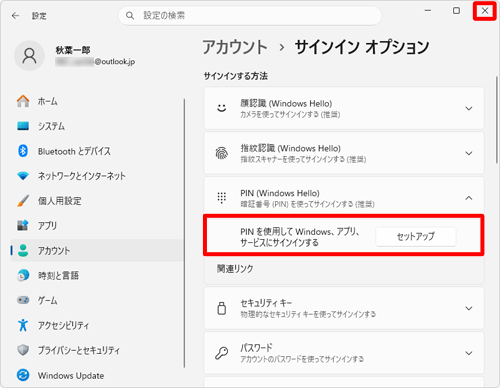The width and height of the screenshot is (500, 388).
Task: Click the PIN keypad dots icon
Action: (x=222, y=198)
